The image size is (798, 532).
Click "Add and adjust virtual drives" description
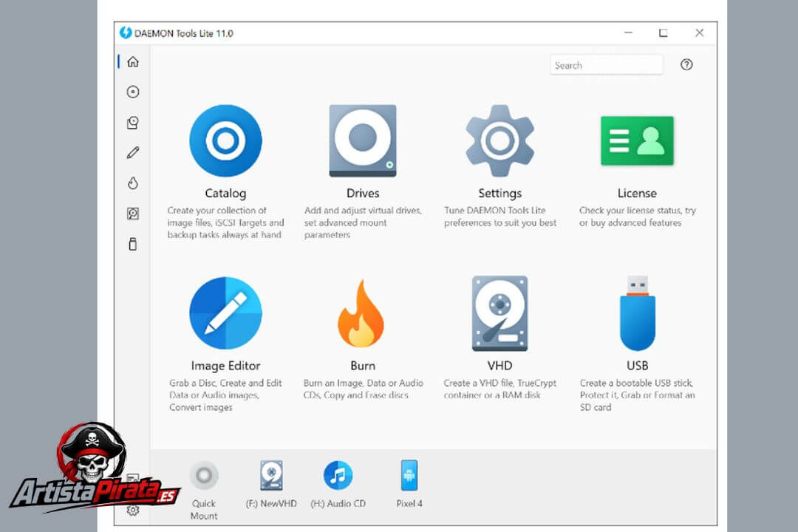coord(363,222)
